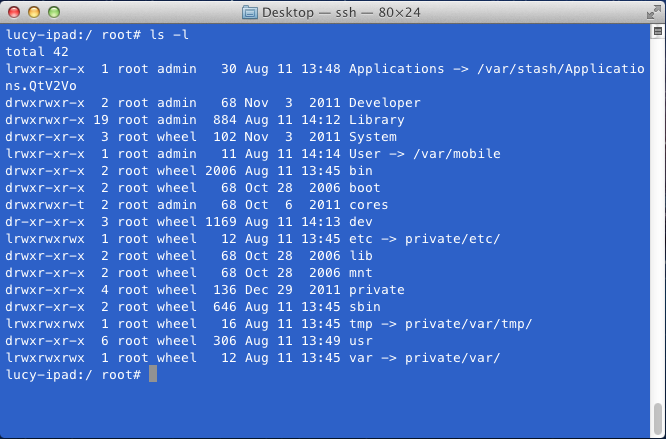Click the 'dr-xr-xr-x' permissions of dev
The image size is (666, 439).
click(x=45, y=222)
